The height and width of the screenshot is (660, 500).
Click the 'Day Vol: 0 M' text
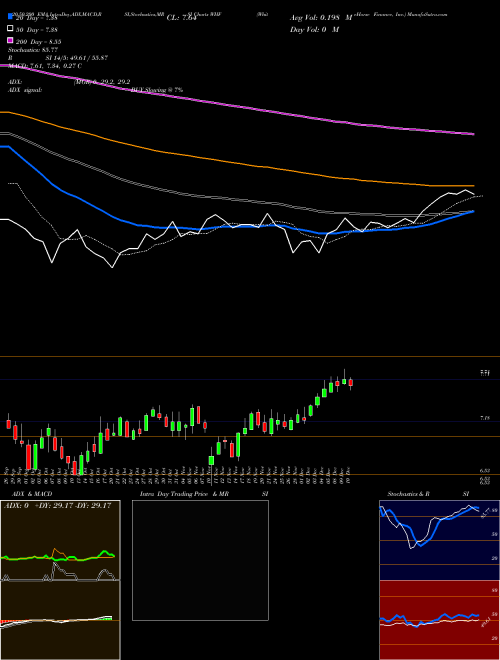315,29
